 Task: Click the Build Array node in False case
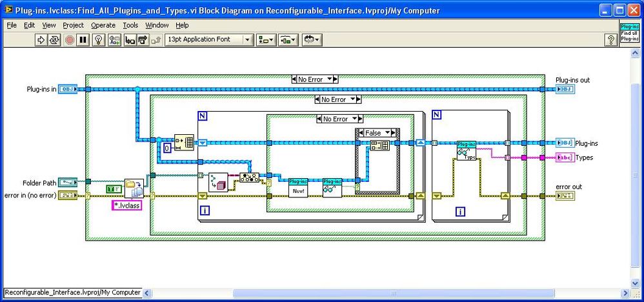[x=380, y=145]
